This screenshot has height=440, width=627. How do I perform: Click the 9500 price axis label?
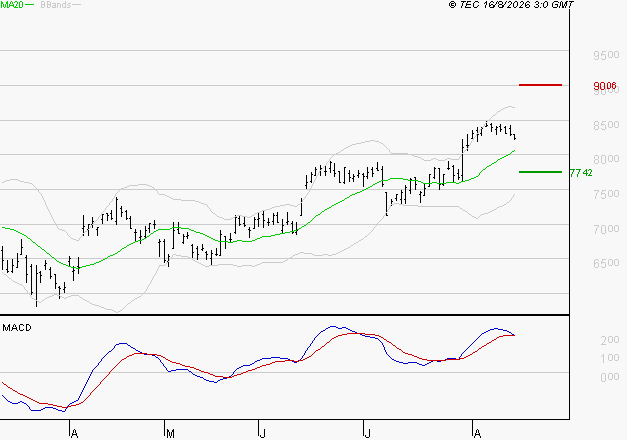606,55
